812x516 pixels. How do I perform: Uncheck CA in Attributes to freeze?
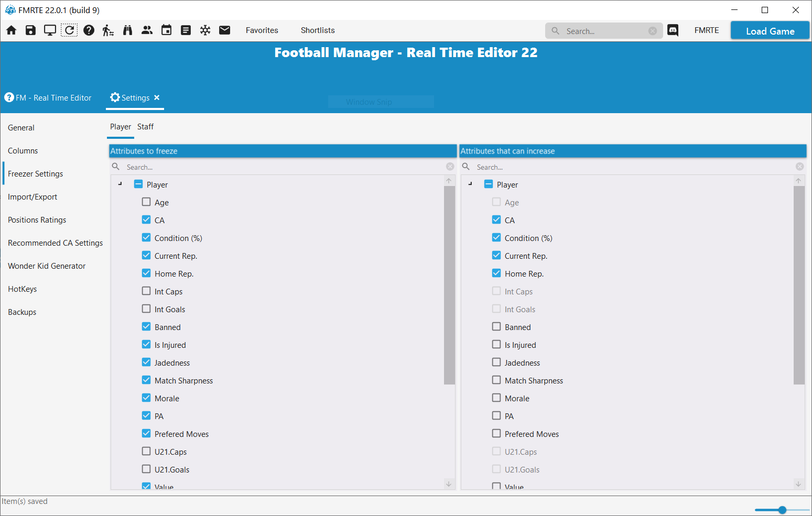pyautogui.click(x=146, y=219)
